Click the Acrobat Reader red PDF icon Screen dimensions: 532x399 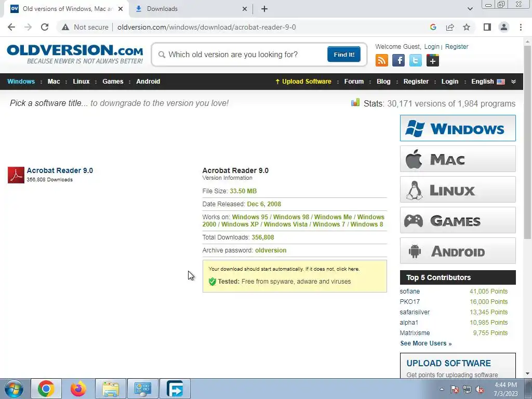(16, 175)
